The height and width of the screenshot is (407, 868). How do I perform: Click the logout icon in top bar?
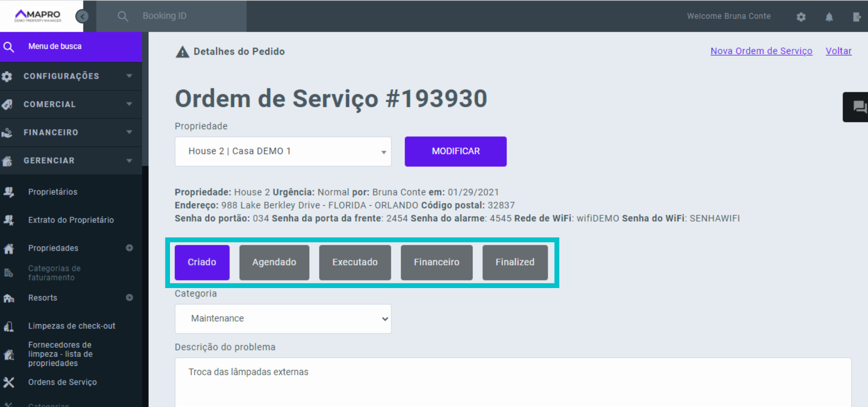(x=856, y=17)
